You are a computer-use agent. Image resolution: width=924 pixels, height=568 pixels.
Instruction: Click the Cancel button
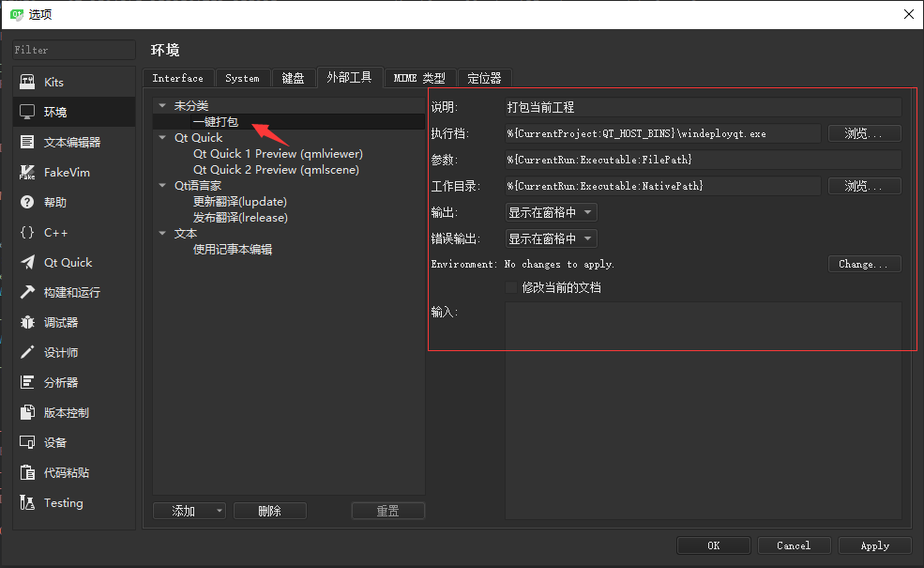[x=794, y=545]
